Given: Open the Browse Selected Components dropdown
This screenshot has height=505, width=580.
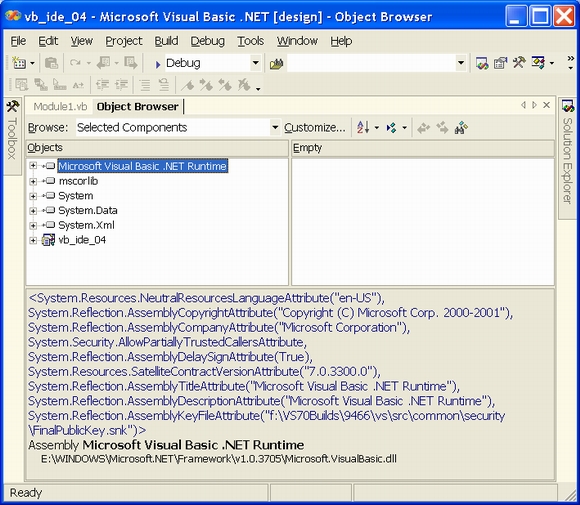Looking at the screenshot, I should (275, 128).
